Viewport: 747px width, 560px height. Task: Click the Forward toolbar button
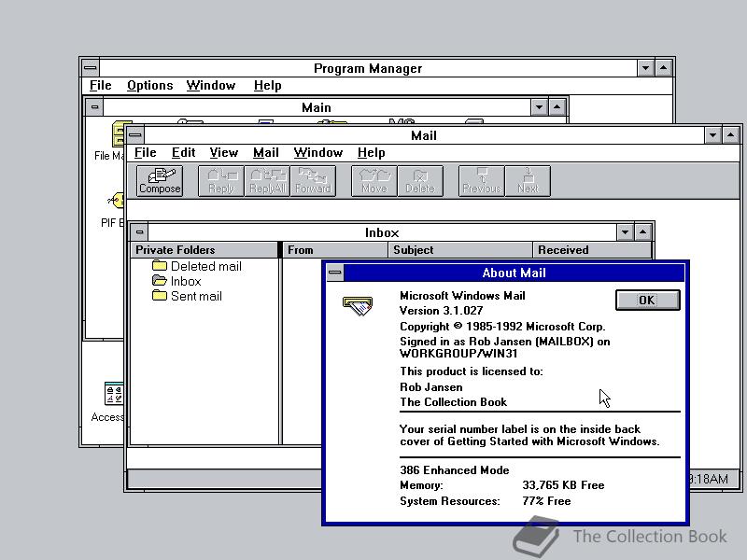coord(313,181)
